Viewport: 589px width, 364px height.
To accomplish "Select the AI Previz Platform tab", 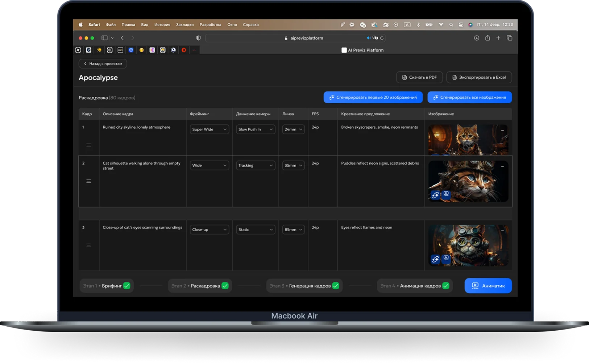I will 362,50.
